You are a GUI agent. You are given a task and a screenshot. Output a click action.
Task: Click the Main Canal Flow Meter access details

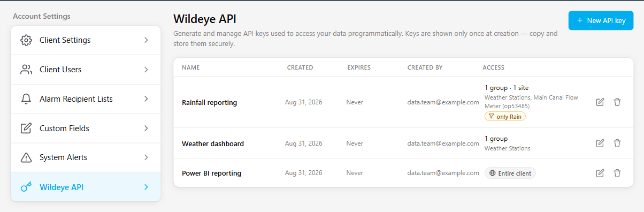click(531, 101)
